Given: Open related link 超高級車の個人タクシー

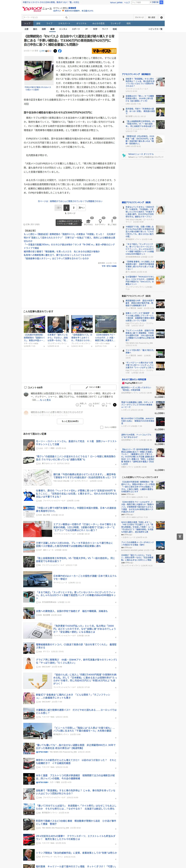Looking at the screenshot, I should pos(56,258).
